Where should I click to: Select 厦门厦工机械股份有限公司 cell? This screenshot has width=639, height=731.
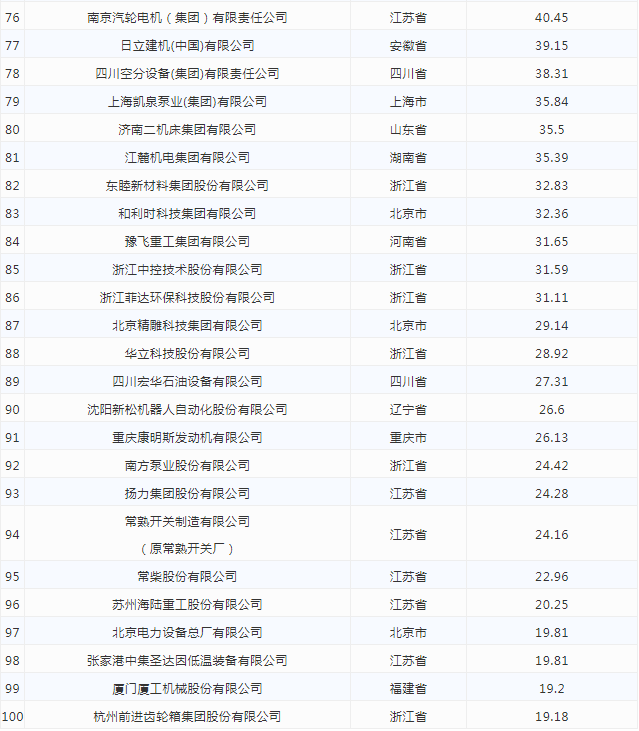187,689
